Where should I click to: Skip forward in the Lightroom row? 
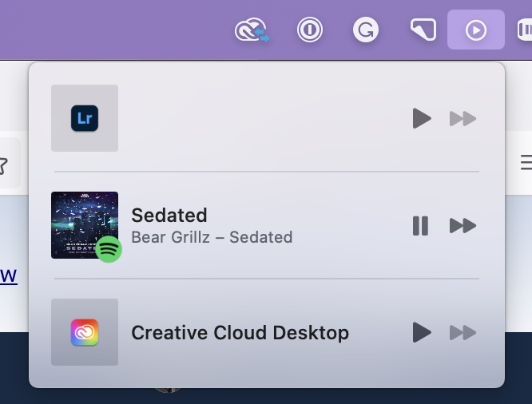[x=463, y=118]
